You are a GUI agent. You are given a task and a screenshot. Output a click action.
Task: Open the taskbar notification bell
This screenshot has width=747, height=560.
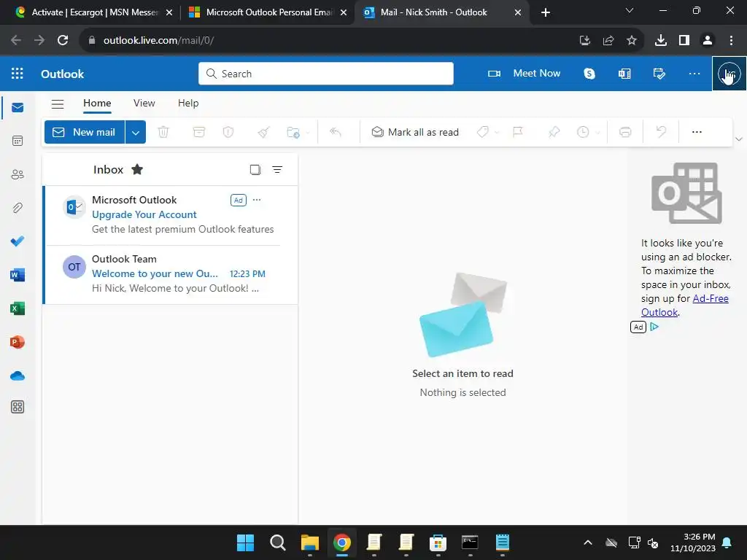coord(727,542)
